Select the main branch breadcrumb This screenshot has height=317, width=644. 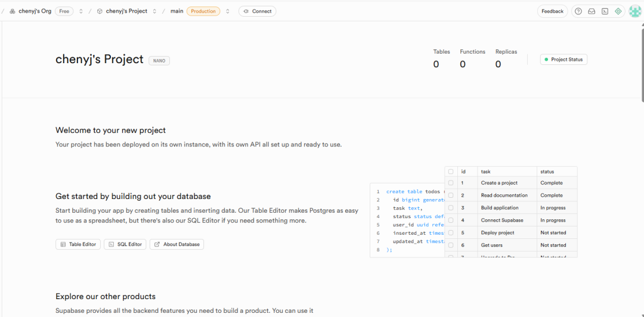point(177,11)
